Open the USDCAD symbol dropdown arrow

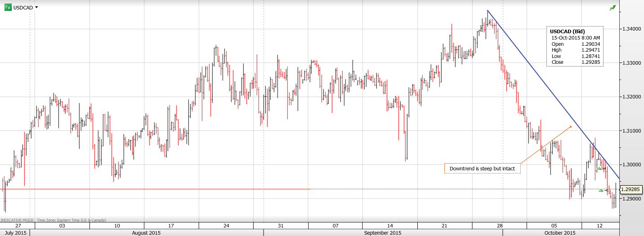pyautogui.click(x=36, y=8)
